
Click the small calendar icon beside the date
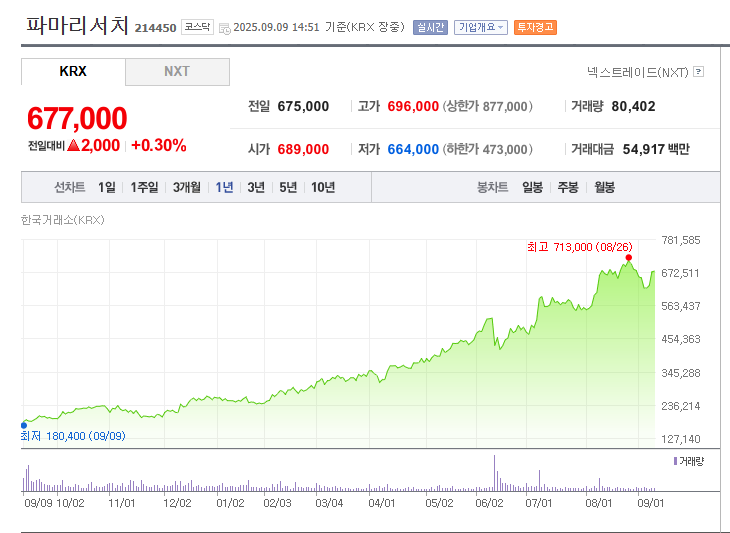tap(224, 28)
